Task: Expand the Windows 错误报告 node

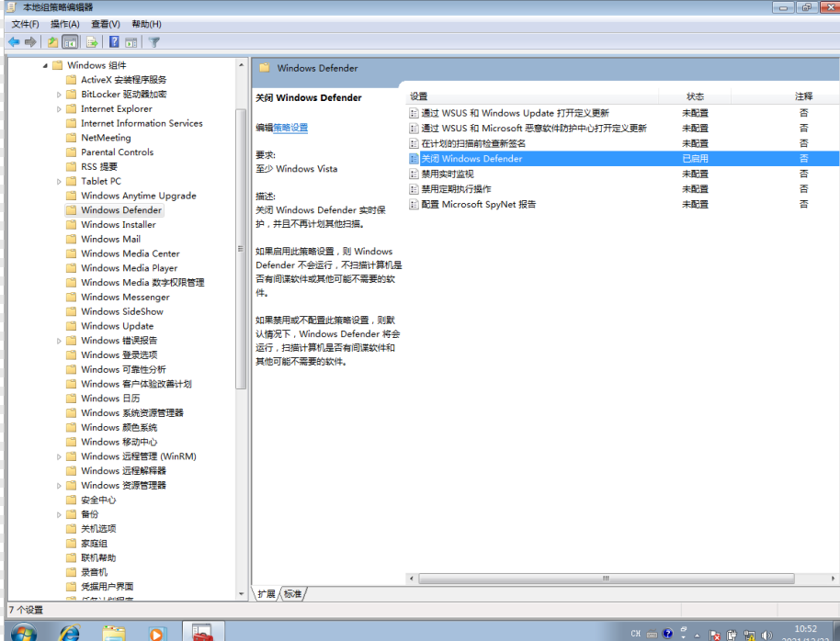Action: (x=59, y=341)
